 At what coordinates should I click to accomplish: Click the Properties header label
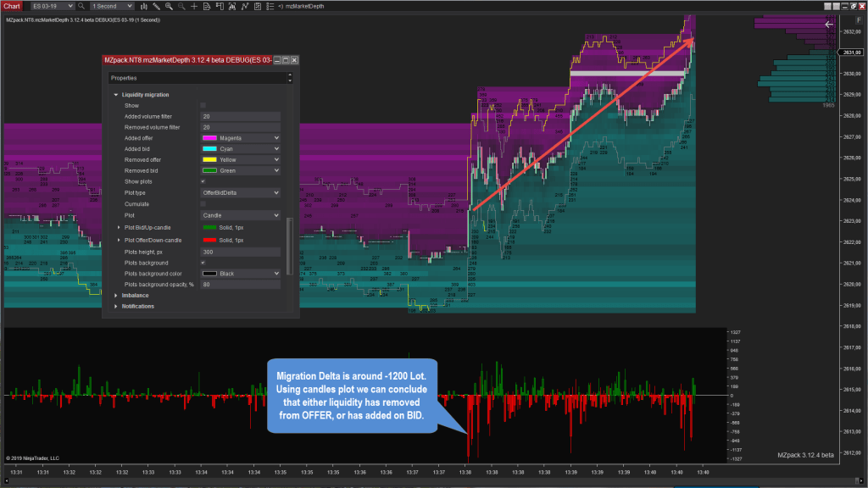tap(124, 78)
